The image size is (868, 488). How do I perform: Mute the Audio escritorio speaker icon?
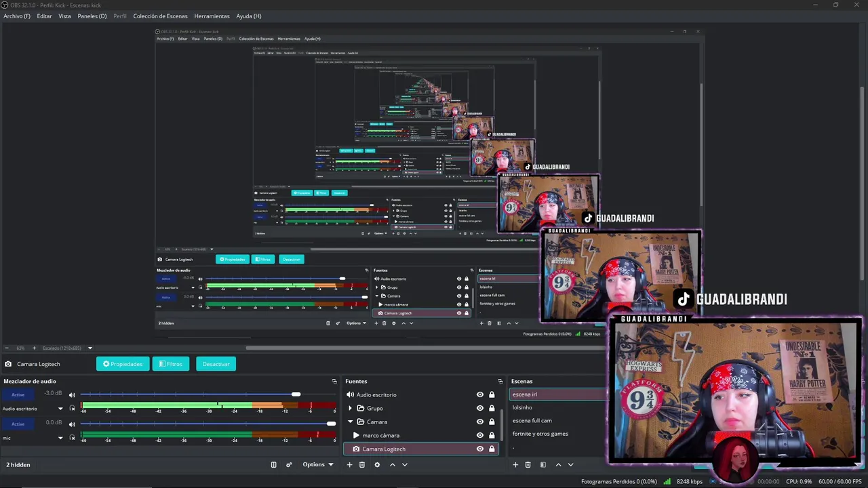(72, 395)
